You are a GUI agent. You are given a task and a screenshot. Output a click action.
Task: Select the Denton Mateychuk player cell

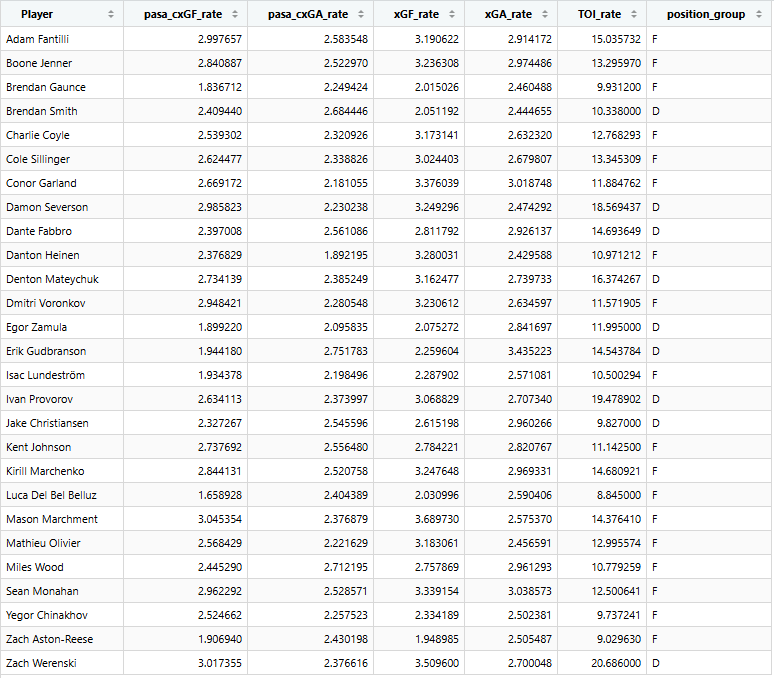62,279
